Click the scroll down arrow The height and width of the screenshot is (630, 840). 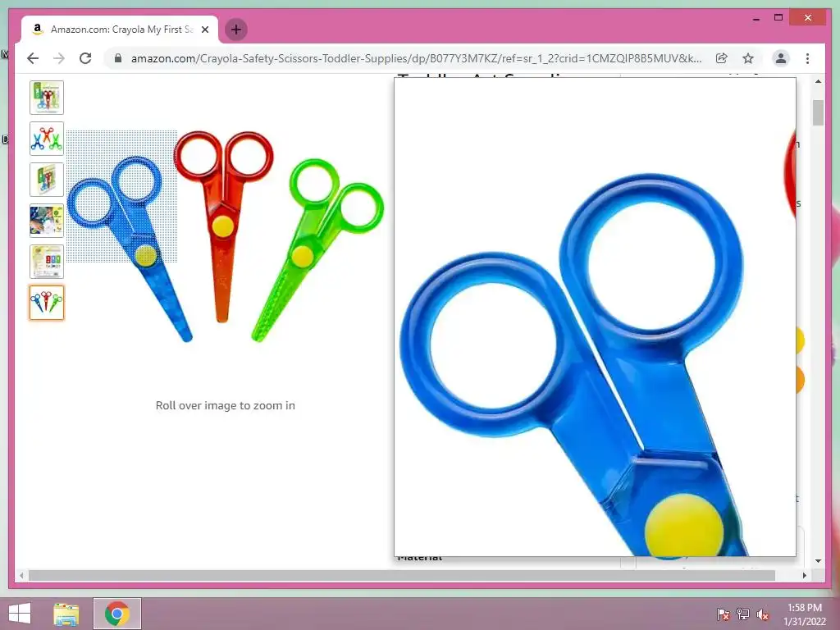point(818,561)
